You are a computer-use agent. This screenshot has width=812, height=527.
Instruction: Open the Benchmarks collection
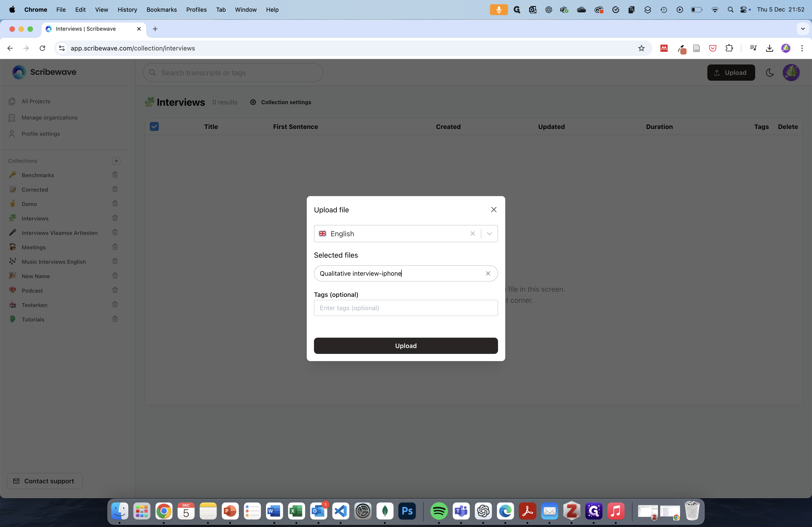click(x=37, y=175)
